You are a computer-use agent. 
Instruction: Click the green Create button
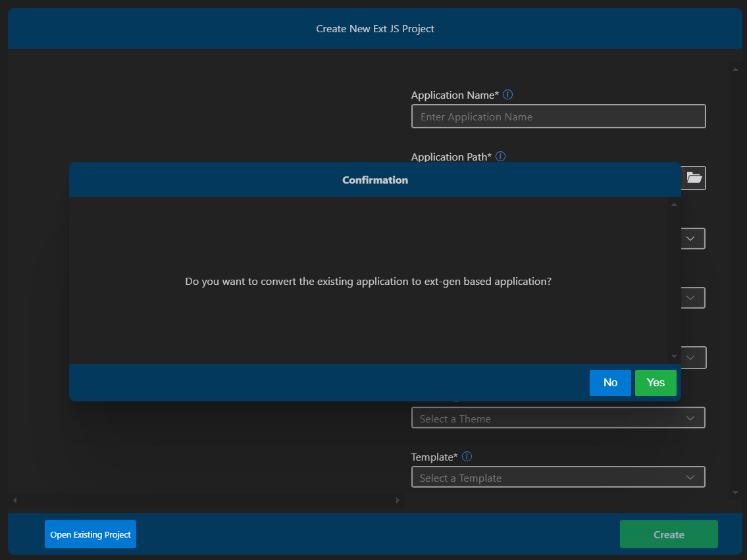(669, 534)
